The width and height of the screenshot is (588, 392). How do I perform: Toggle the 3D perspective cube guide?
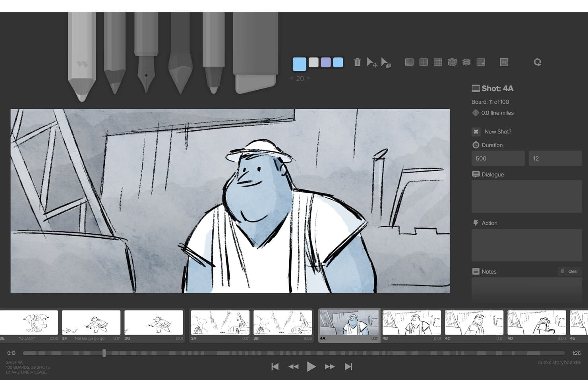point(452,62)
